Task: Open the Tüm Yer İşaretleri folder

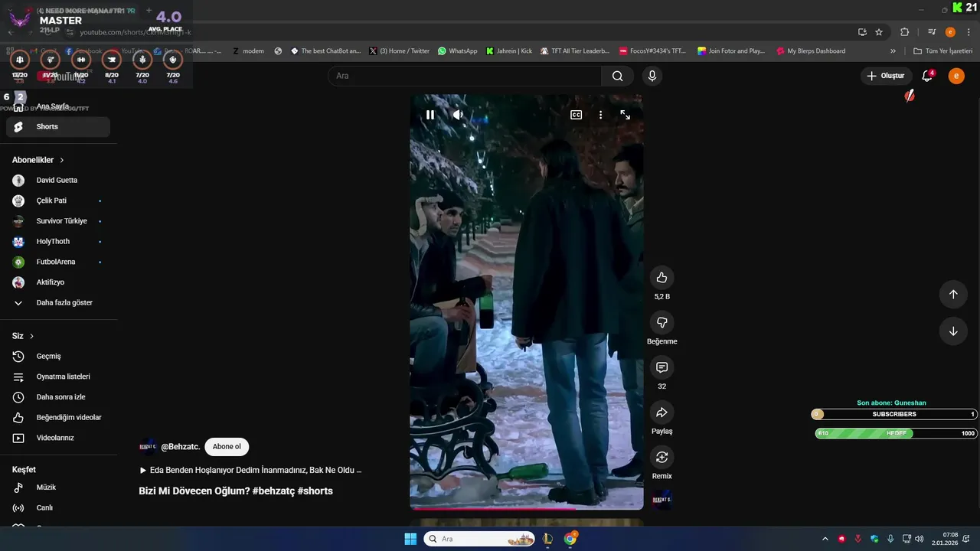Action: click(x=942, y=51)
